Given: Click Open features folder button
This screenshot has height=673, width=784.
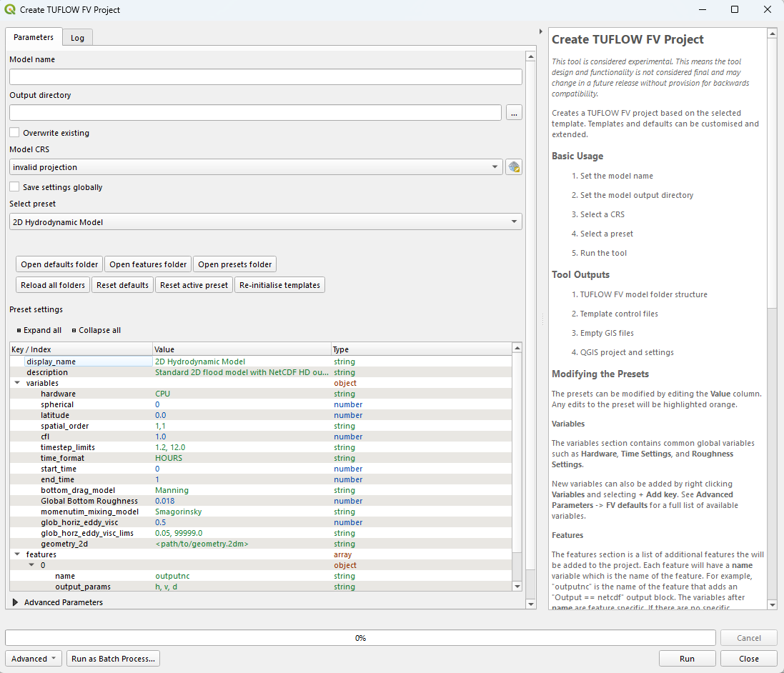Looking at the screenshot, I should [x=148, y=264].
